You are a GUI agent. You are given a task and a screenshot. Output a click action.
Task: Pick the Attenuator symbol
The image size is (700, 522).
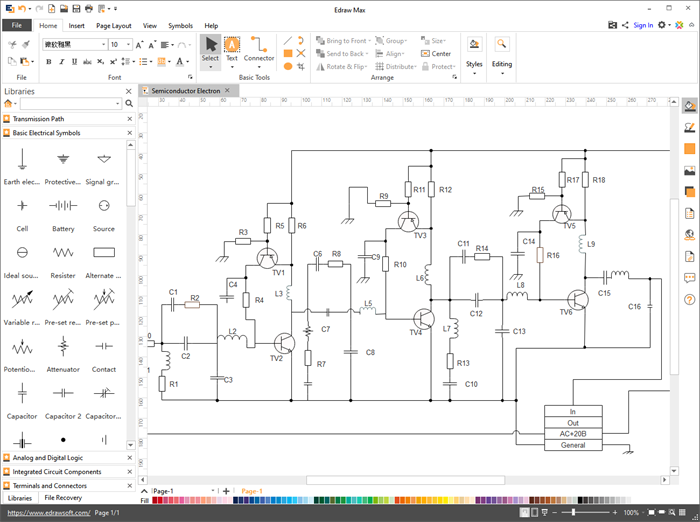click(x=63, y=346)
